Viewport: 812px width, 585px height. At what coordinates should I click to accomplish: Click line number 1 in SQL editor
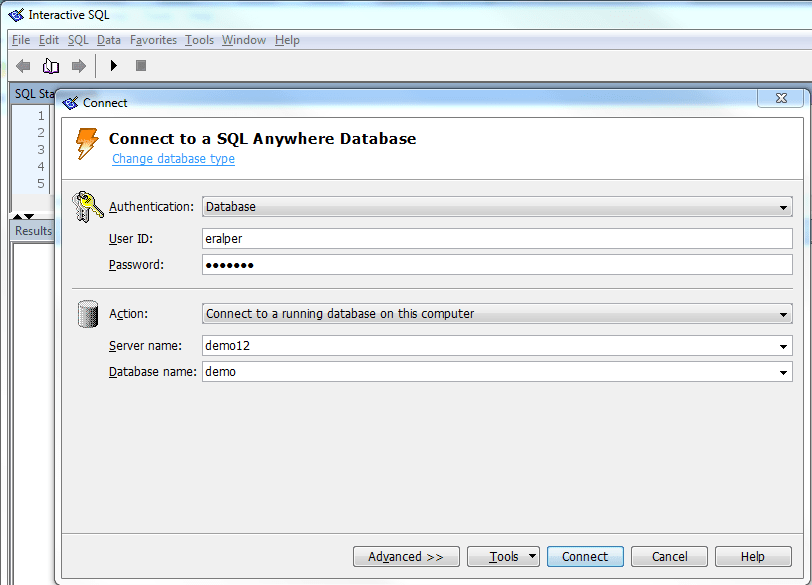pyautogui.click(x=41, y=115)
